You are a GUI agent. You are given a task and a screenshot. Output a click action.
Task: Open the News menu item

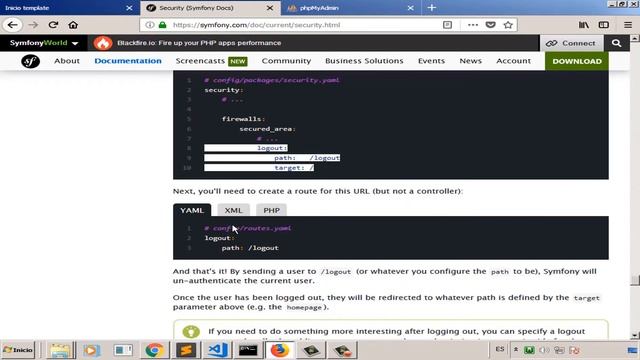coord(471,61)
